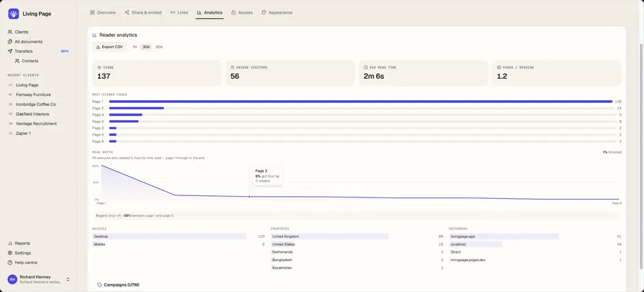Viewport: 644px width, 292px height.
Task: Click the Kazakhstan country row
Action: (357, 268)
